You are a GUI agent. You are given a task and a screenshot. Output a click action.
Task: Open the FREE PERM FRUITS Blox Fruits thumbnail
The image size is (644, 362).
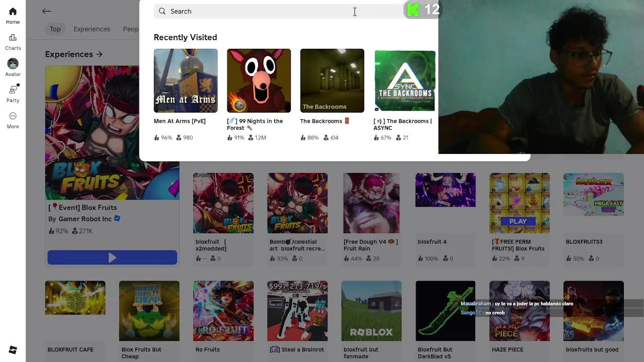click(x=520, y=203)
